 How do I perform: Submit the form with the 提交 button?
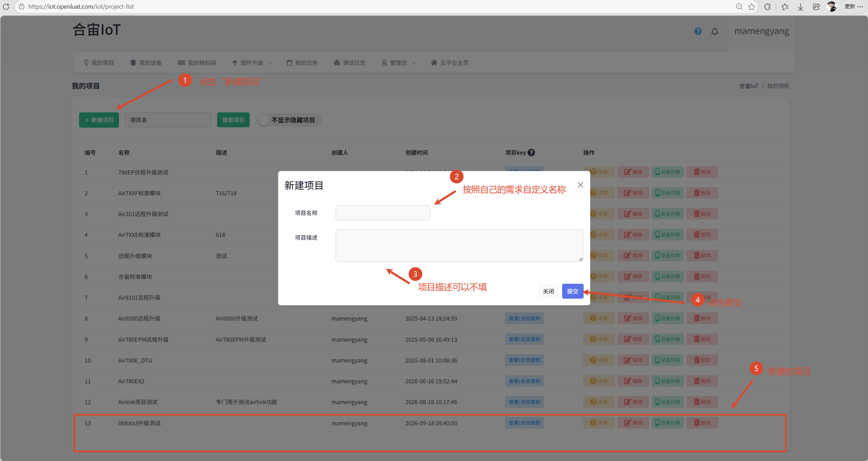pyautogui.click(x=573, y=291)
